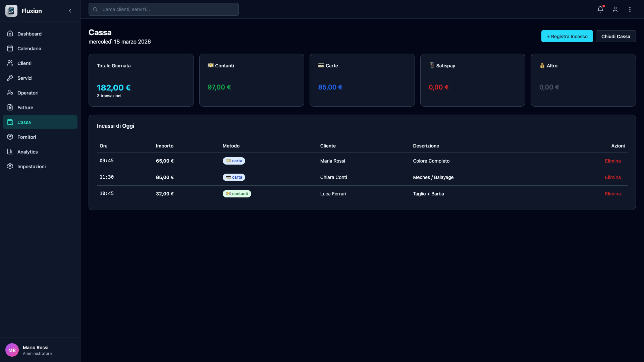
Task: Click the Fluxion logo icon
Action: click(11, 11)
